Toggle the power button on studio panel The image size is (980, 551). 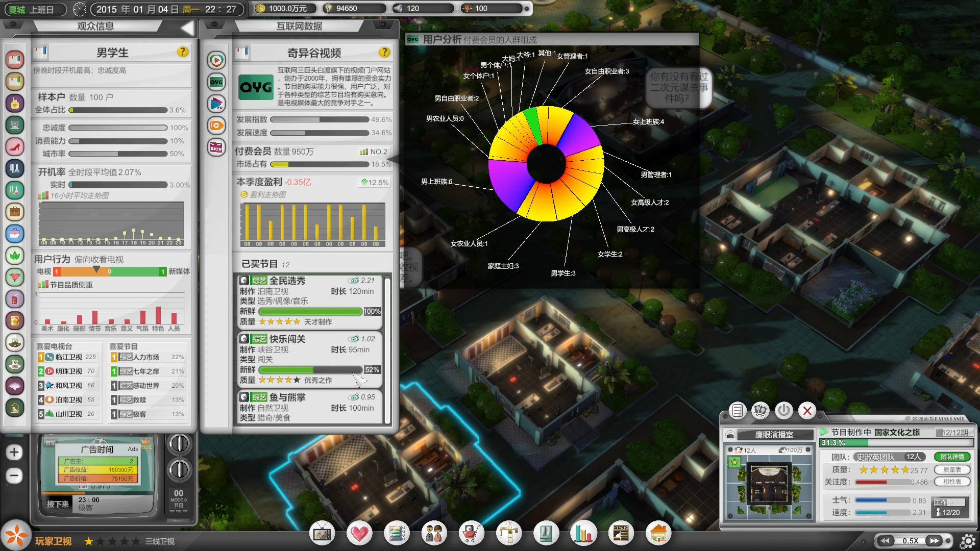[x=783, y=410]
